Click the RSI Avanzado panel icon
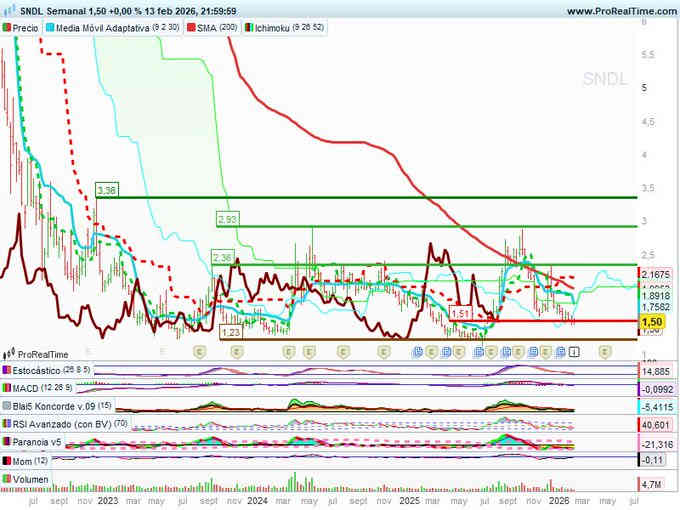Screen dimensions: 680x510 [x=7, y=424]
